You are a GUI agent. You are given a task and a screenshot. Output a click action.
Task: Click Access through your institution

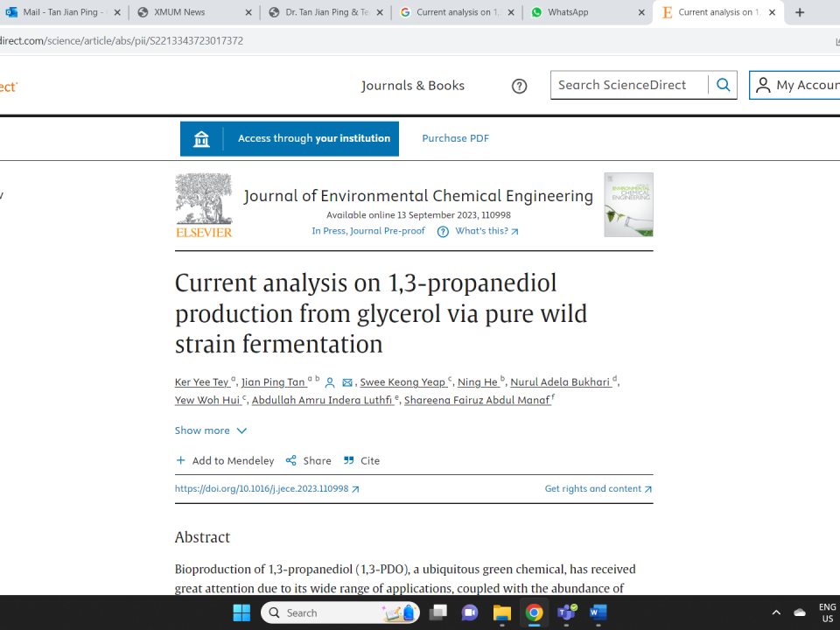(290, 139)
